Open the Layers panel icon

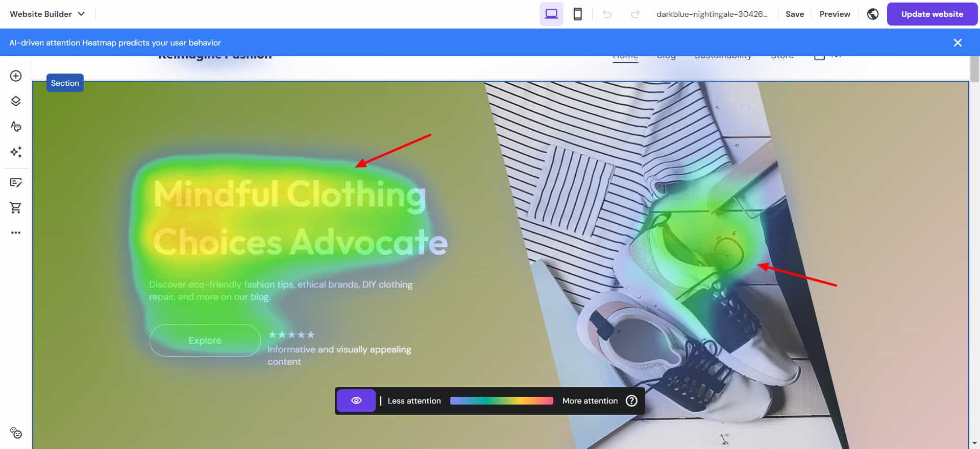(x=16, y=101)
